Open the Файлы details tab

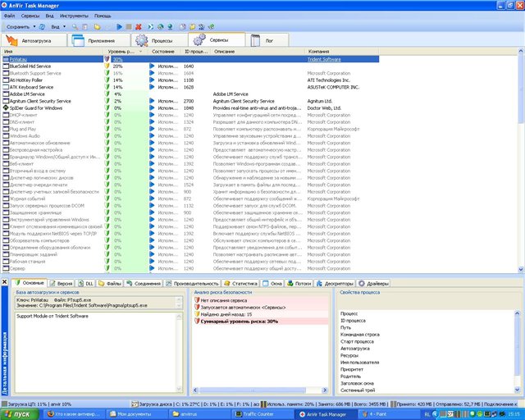pyautogui.click(x=110, y=283)
